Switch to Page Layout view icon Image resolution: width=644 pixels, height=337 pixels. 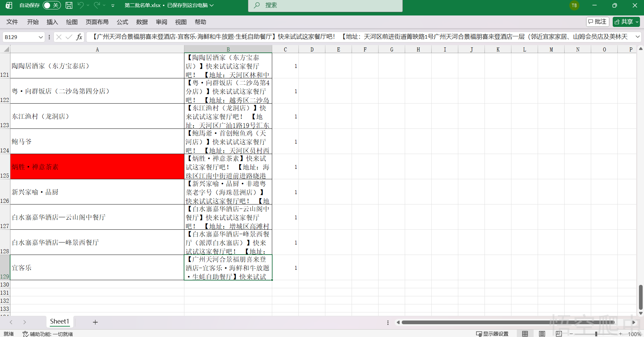click(542, 334)
